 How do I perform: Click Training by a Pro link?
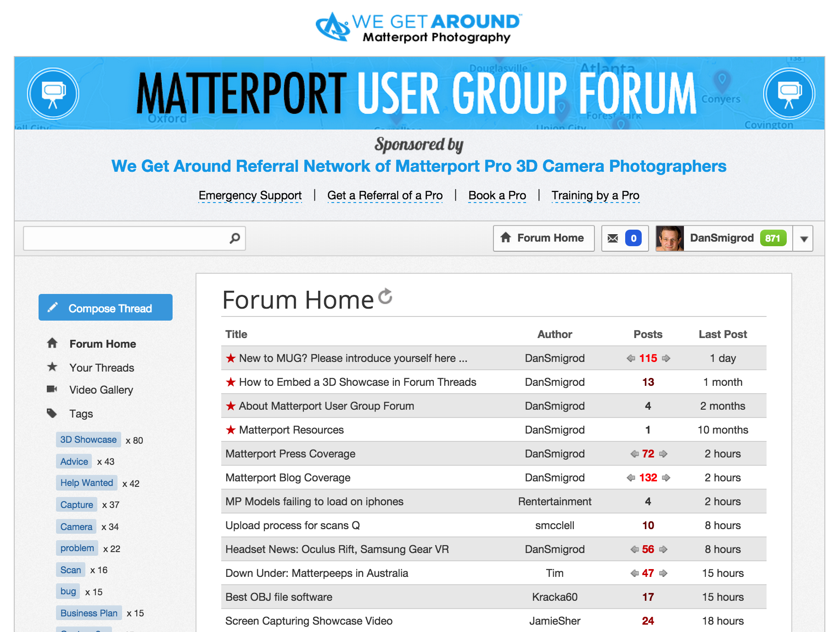(595, 196)
